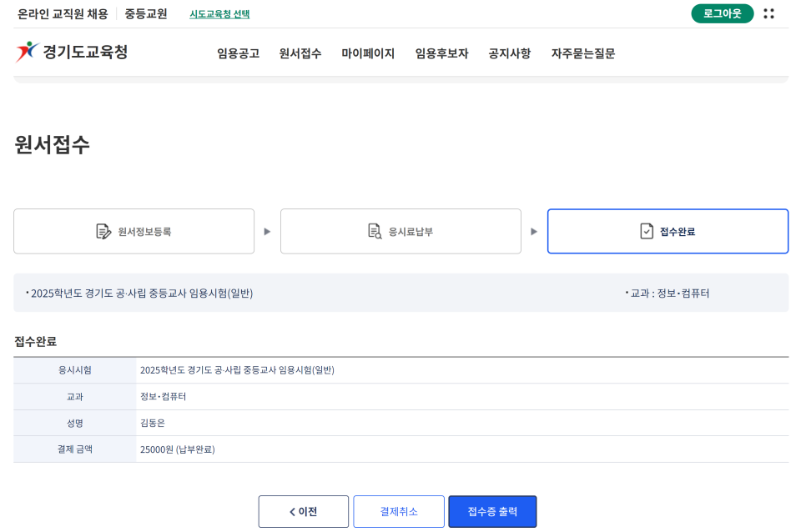Click the 접수증 출력 button

(492, 511)
